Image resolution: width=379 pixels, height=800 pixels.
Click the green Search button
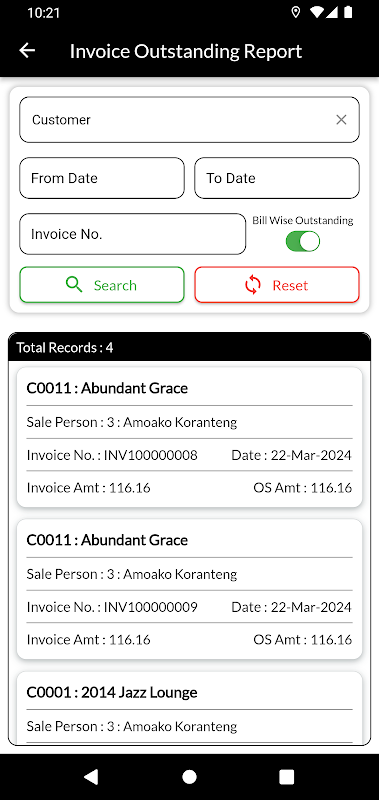point(102,285)
